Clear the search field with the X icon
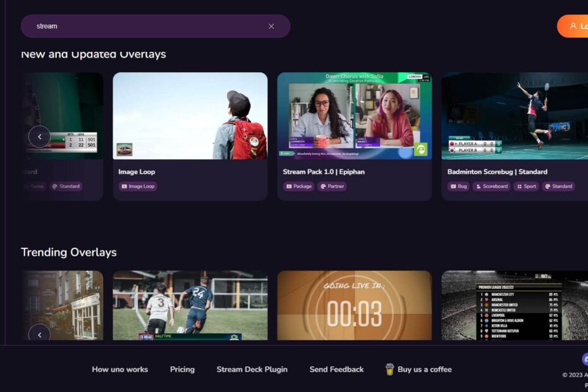This screenshot has height=392, width=588. 271,27
